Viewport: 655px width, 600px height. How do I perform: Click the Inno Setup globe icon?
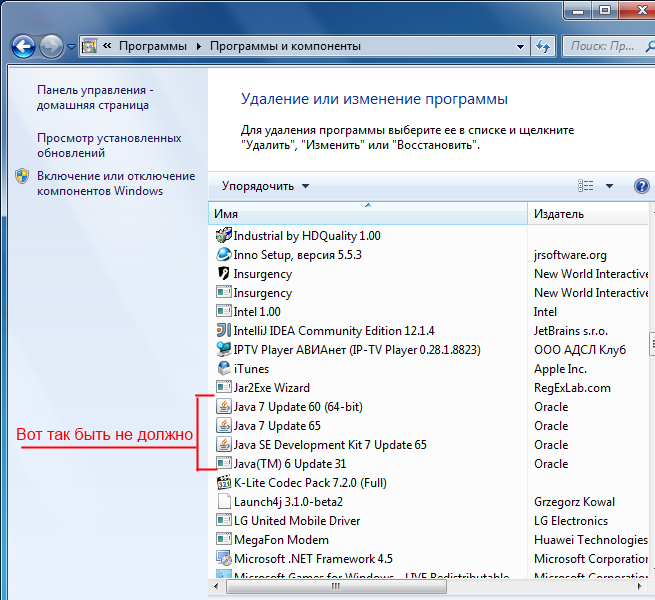223,254
